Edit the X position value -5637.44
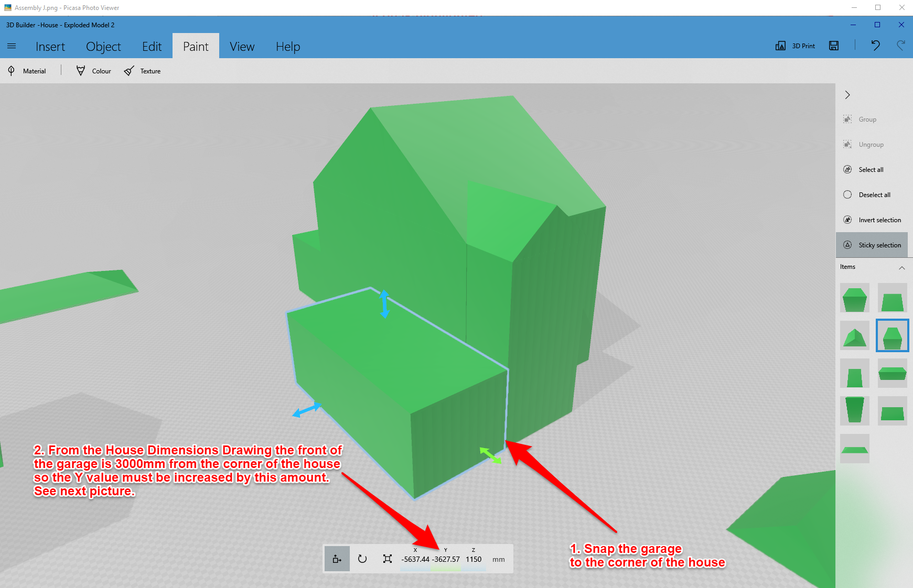This screenshot has height=588, width=913. click(x=415, y=560)
